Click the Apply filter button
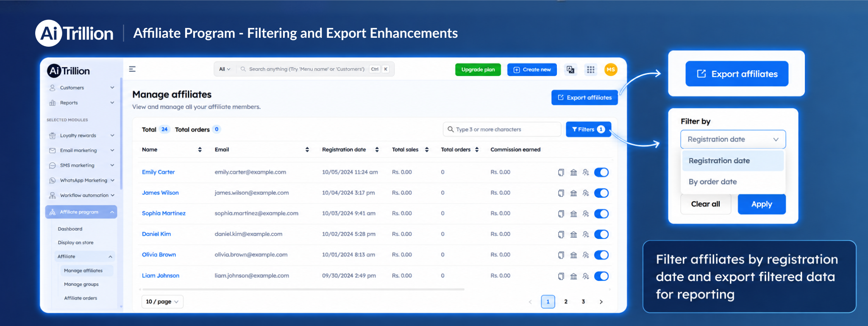 pos(762,204)
